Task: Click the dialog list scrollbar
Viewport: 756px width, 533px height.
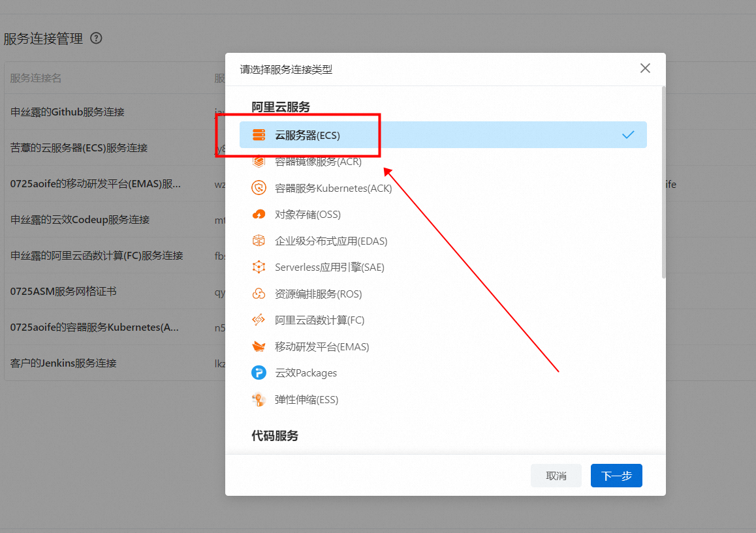Action: [663, 182]
